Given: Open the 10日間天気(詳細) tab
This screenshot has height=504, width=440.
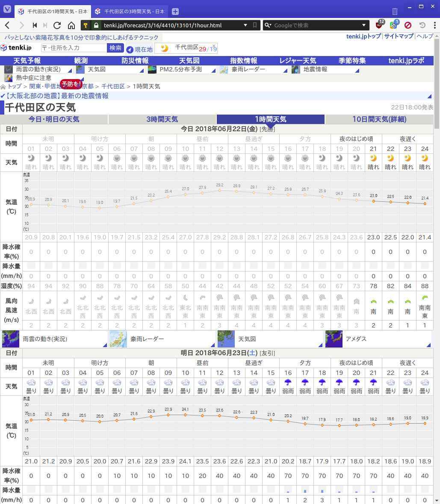Looking at the screenshot, I should click(379, 119).
